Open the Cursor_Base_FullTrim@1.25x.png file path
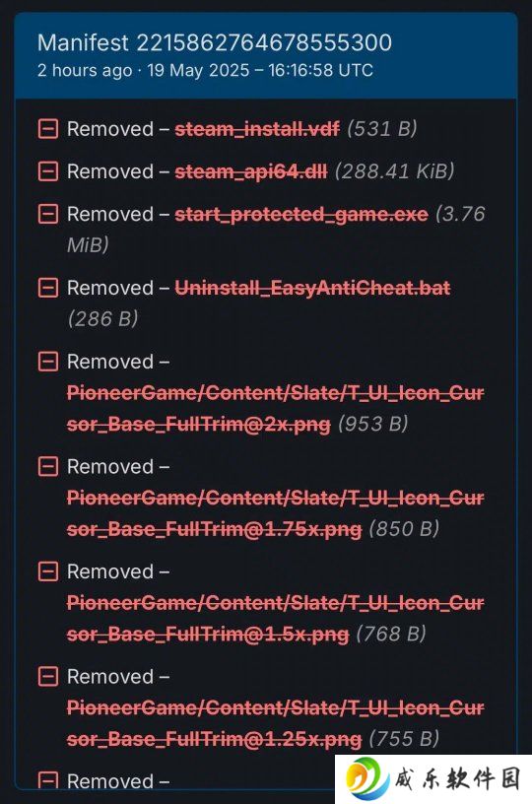 (275, 723)
